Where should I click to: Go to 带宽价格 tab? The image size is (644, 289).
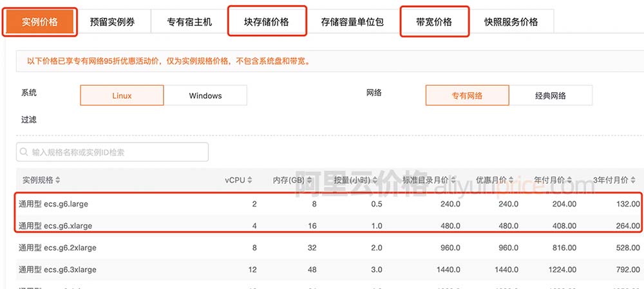point(434,22)
